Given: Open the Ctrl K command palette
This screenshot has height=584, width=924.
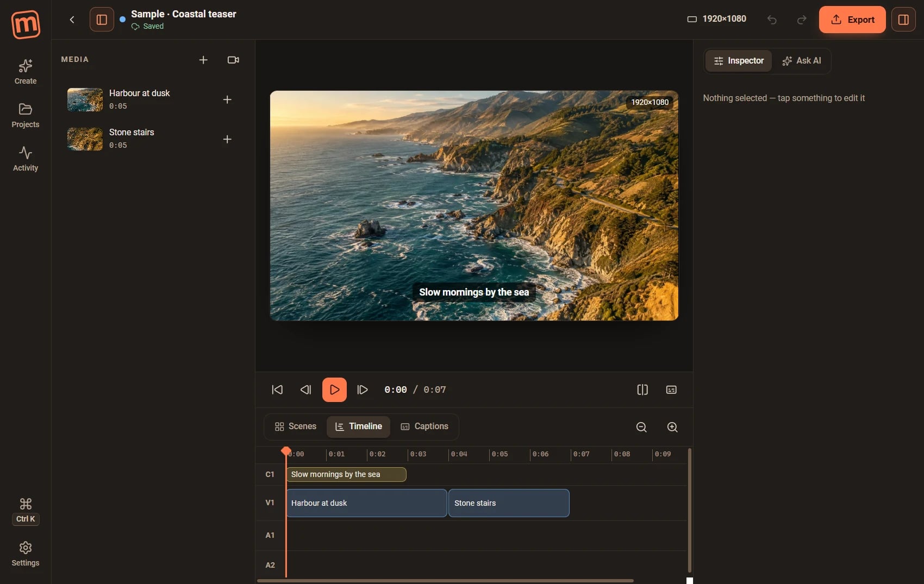Looking at the screenshot, I should [x=26, y=511].
